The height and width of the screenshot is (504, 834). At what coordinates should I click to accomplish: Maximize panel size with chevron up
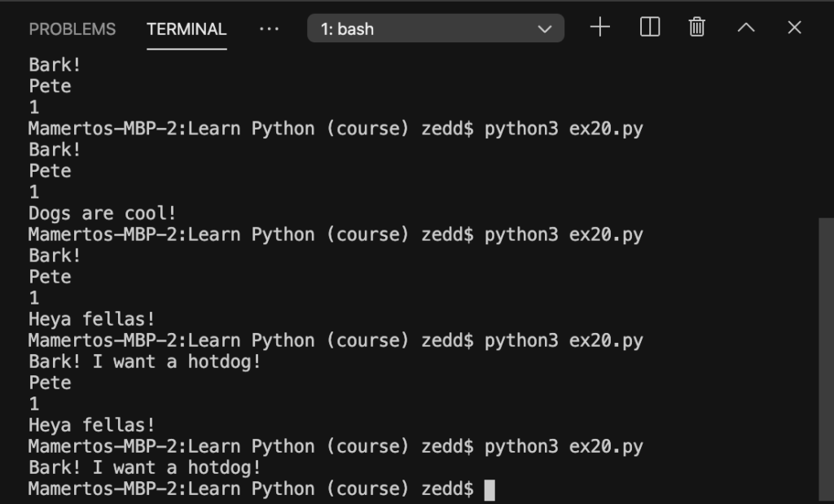click(746, 27)
